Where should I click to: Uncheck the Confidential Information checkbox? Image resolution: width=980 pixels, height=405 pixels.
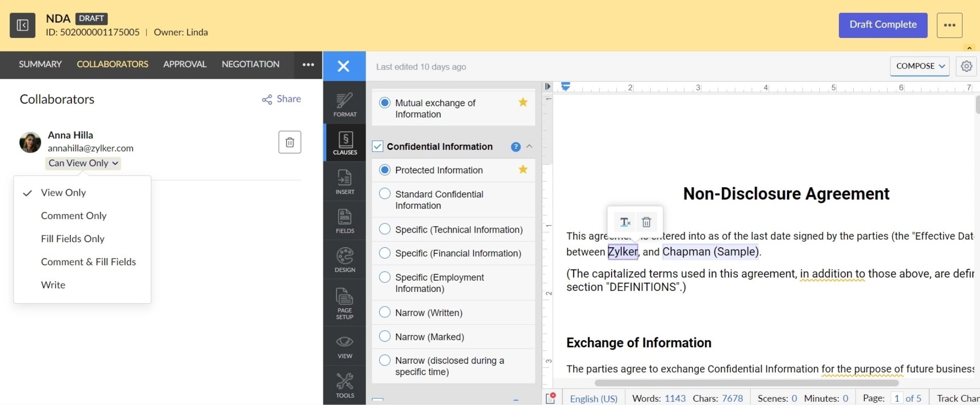(377, 146)
